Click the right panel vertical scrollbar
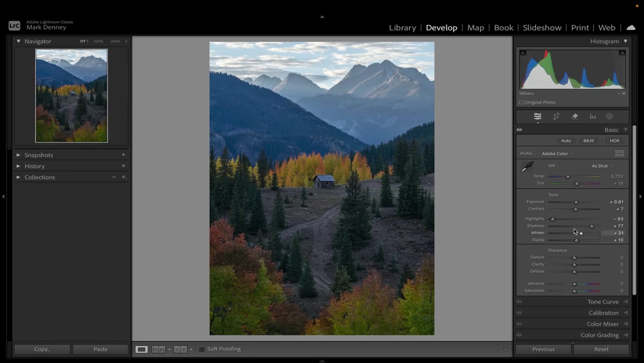The image size is (644, 363). point(634,209)
